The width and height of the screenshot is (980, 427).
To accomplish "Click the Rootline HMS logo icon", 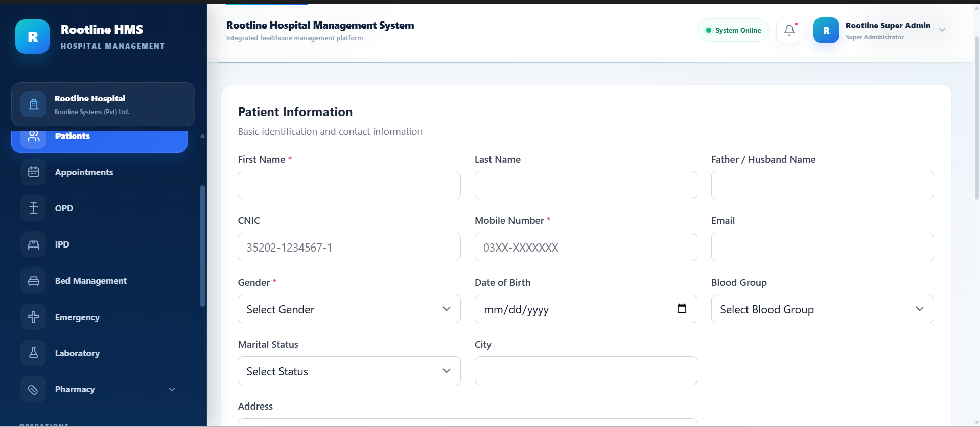I will (x=33, y=37).
